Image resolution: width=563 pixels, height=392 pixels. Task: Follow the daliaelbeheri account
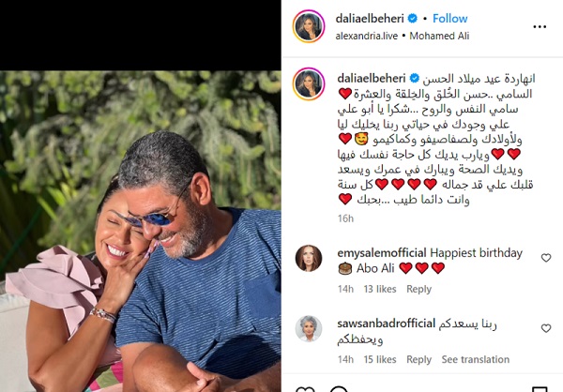[x=449, y=19]
